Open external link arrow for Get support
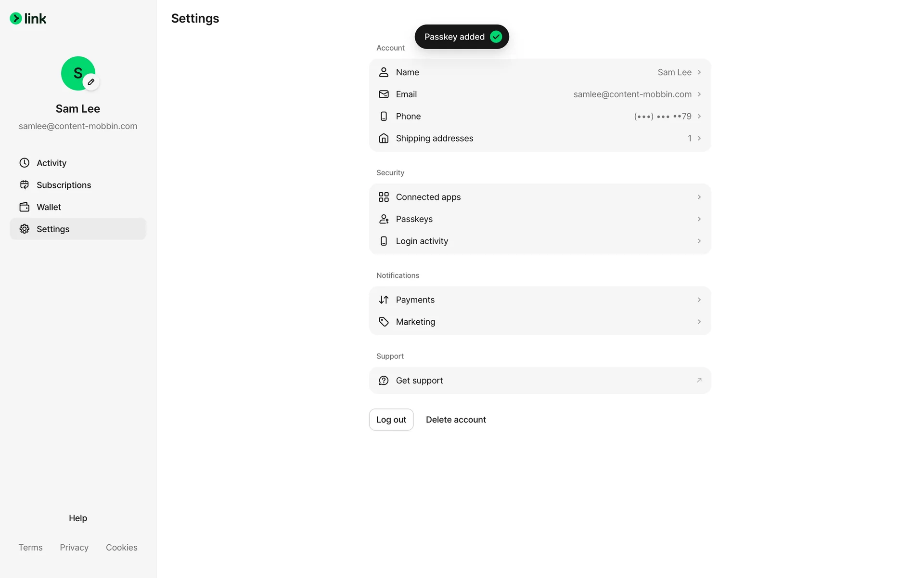The image size is (924, 578). click(x=699, y=381)
